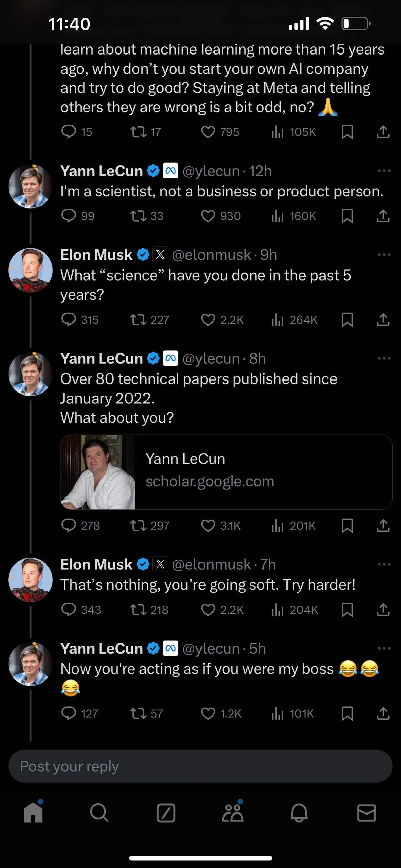Go to the Home tab

point(33,813)
